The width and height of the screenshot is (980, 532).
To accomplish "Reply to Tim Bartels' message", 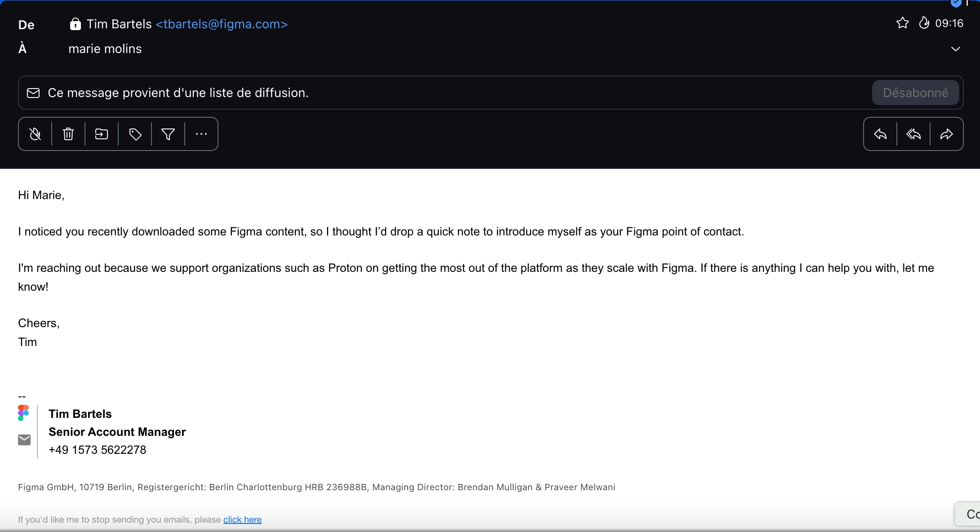I will 880,134.
